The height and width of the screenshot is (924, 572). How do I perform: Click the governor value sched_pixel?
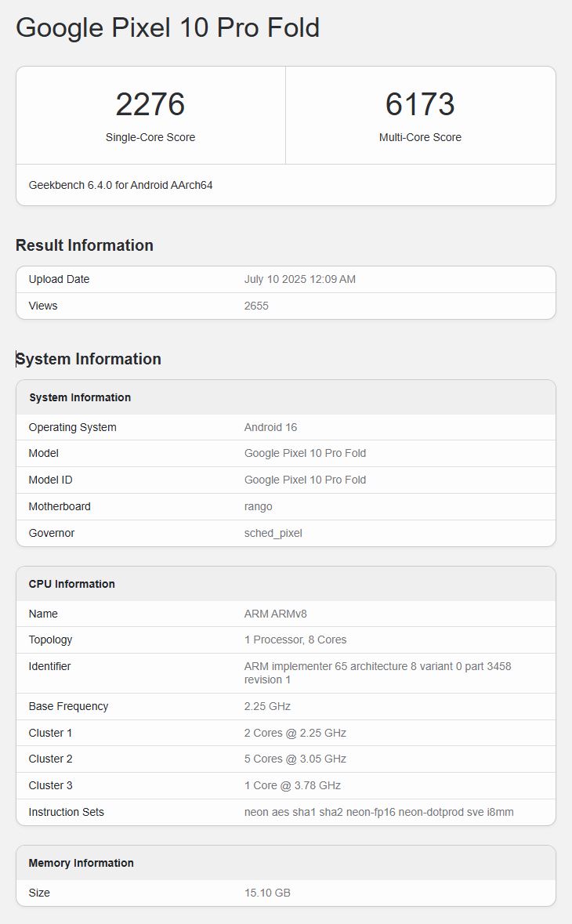[x=273, y=534]
